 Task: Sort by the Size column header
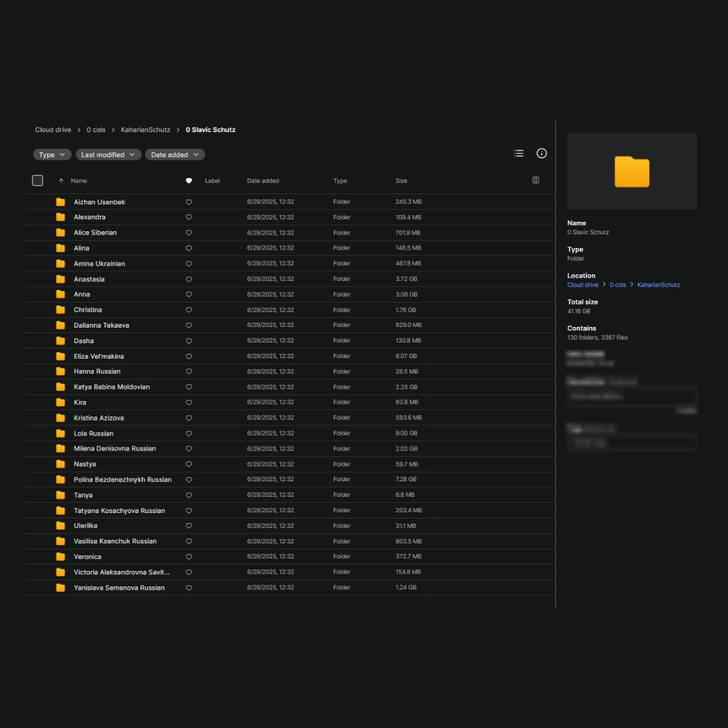(x=401, y=181)
